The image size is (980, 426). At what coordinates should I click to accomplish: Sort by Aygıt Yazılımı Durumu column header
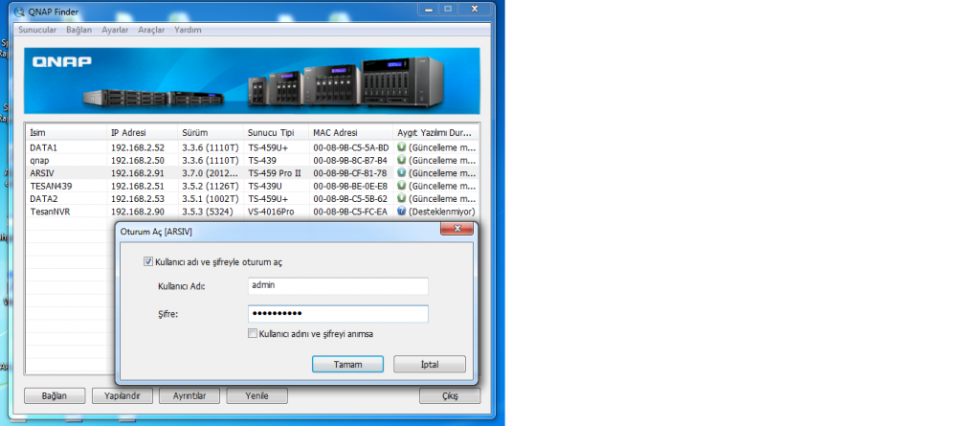click(x=435, y=133)
